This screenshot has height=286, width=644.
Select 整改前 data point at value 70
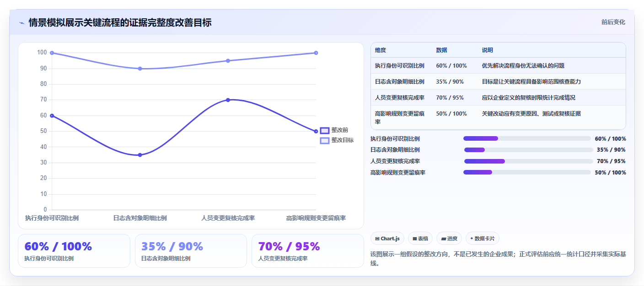[228, 100]
